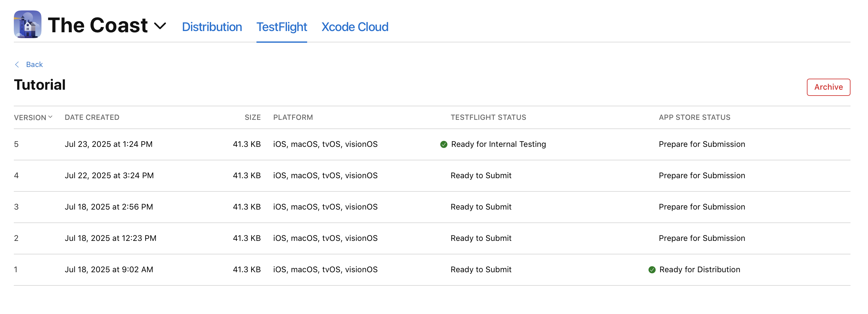The height and width of the screenshot is (314, 868).
Task: Open build 4 from Jul 22, 2025
Action: (x=109, y=175)
